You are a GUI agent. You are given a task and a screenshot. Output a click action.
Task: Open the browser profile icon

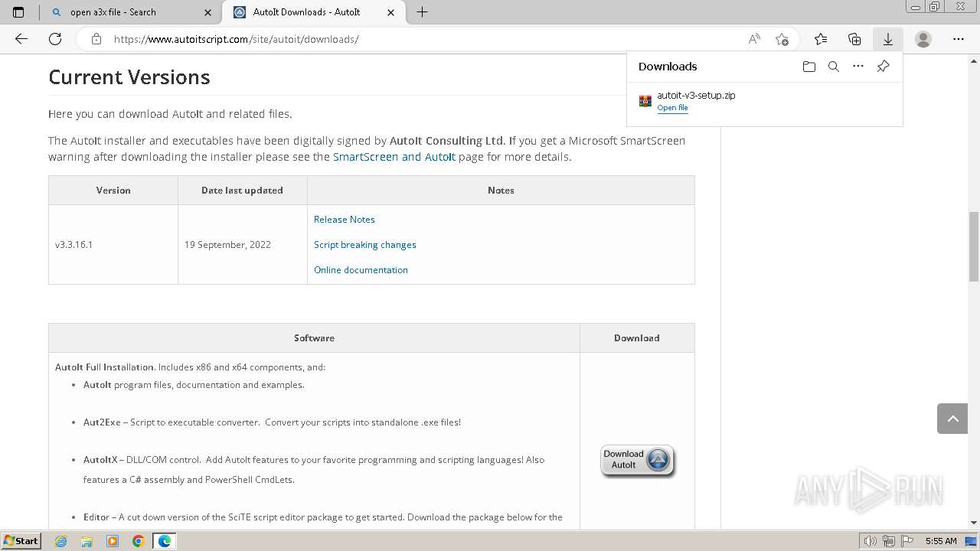click(x=923, y=39)
